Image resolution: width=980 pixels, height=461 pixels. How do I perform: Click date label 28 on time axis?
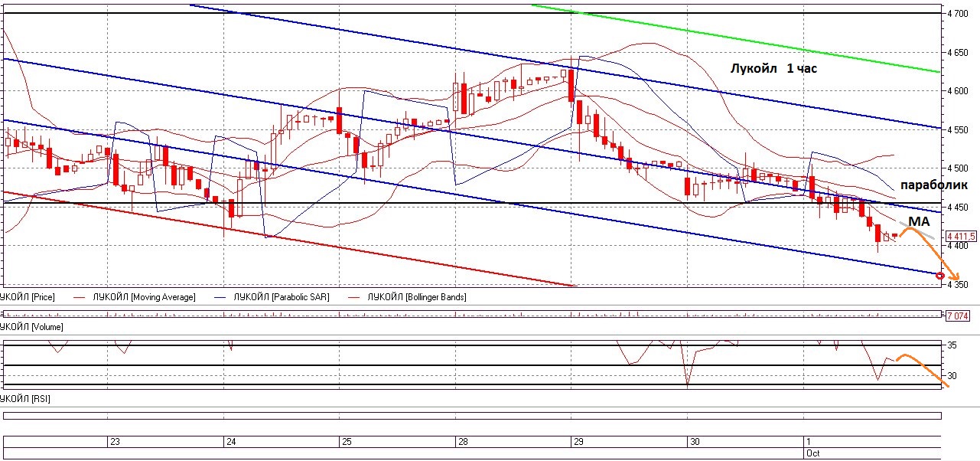click(462, 443)
